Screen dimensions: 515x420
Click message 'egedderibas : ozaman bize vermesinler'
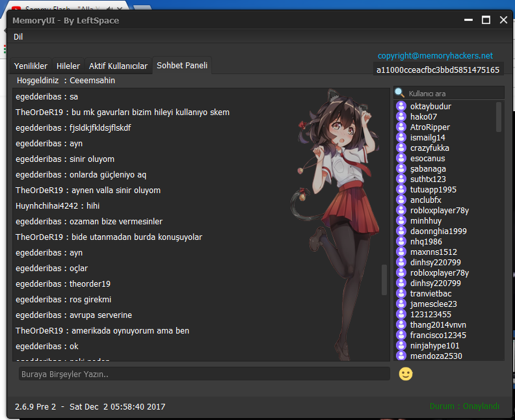89,221
